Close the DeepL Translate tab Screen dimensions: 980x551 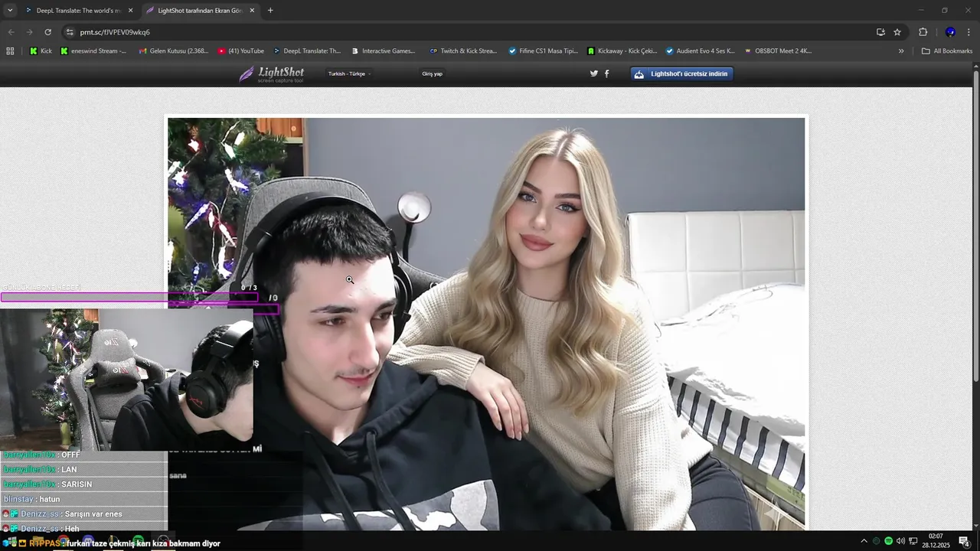pos(130,11)
